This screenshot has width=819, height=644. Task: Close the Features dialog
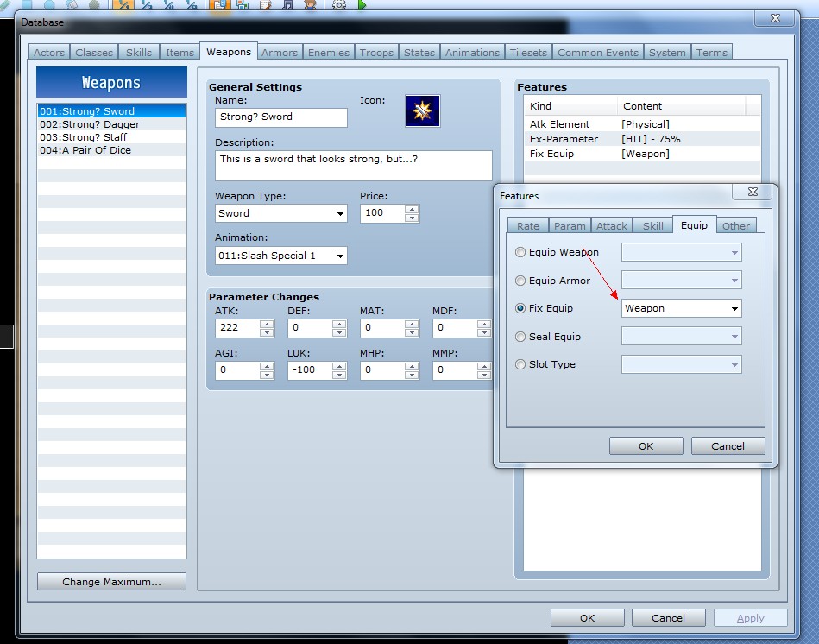(x=753, y=192)
